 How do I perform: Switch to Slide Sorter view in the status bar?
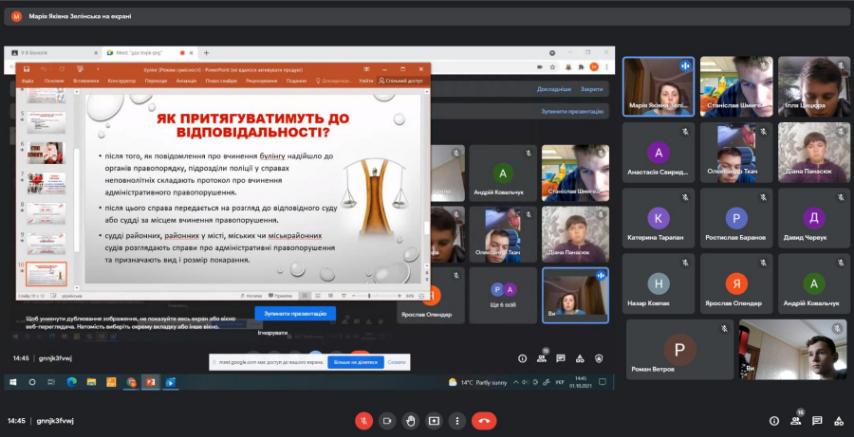pyautogui.click(x=316, y=295)
